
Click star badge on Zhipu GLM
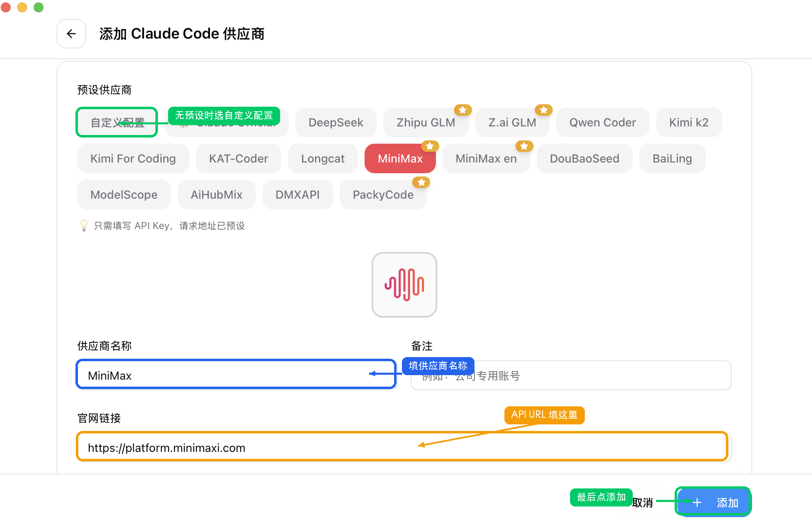point(463,110)
